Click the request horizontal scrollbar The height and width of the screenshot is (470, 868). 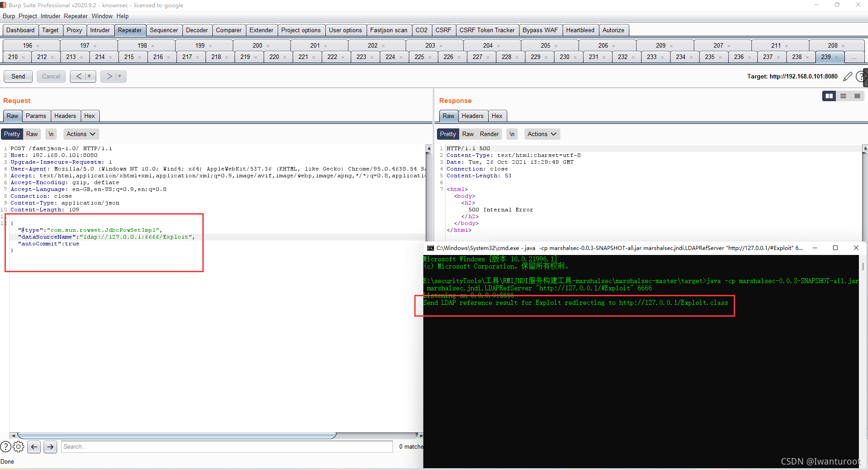[177, 436]
